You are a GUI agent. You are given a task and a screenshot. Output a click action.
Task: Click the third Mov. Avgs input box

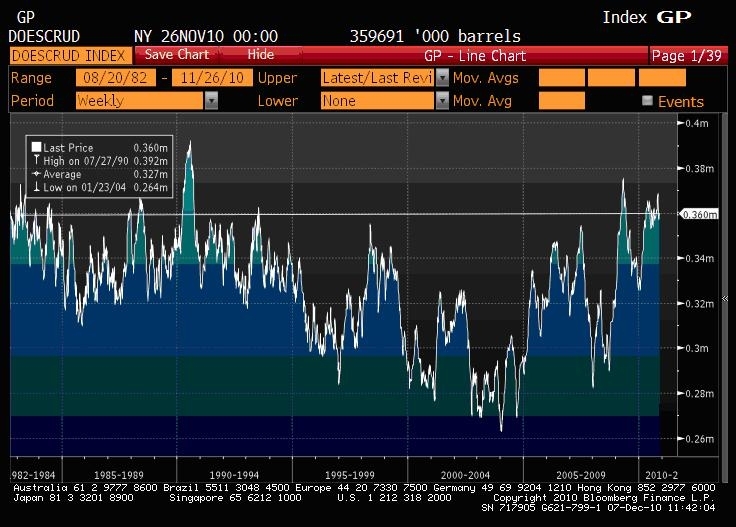[x=662, y=77]
